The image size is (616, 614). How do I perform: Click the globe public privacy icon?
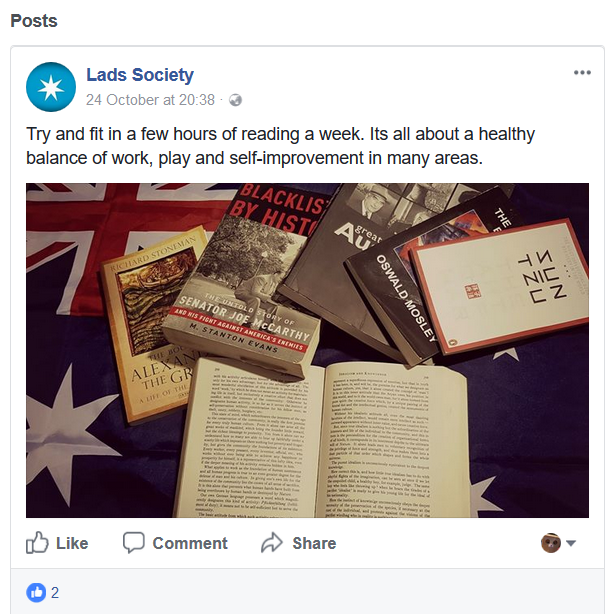235,100
